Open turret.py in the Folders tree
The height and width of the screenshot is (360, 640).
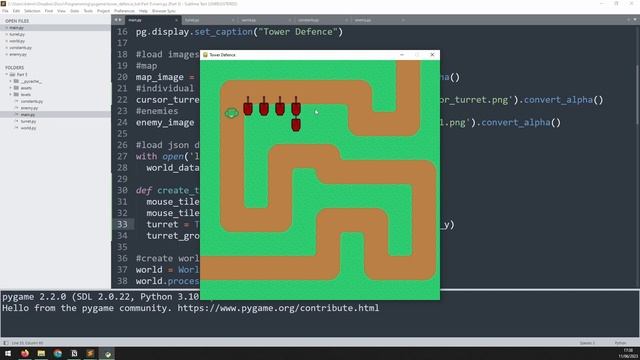[28, 121]
